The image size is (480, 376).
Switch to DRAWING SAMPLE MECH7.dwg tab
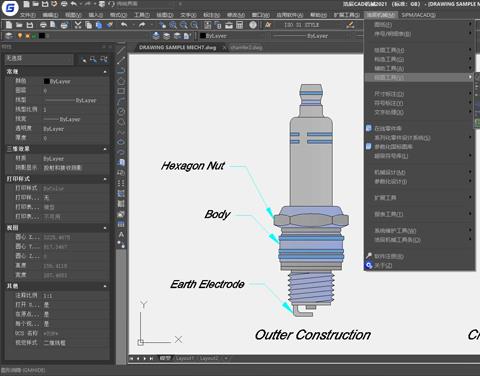[x=177, y=48]
